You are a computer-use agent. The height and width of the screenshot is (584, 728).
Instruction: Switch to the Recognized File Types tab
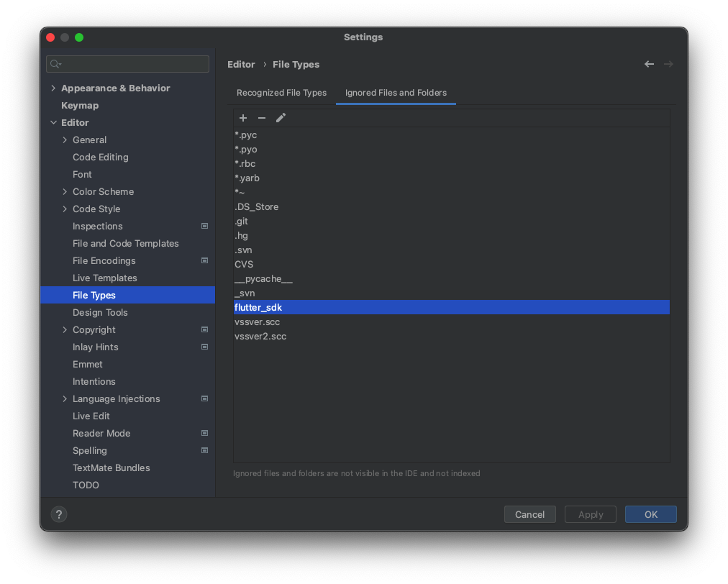tap(281, 92)
